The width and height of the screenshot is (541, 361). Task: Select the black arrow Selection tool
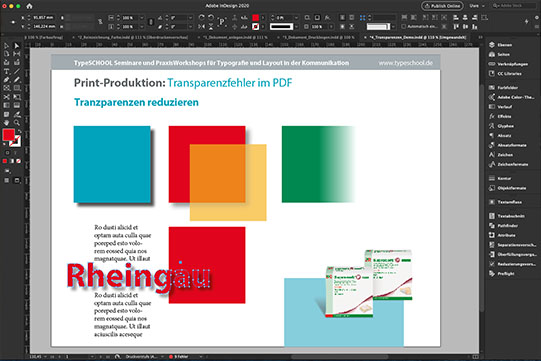(x=7, y=46)
